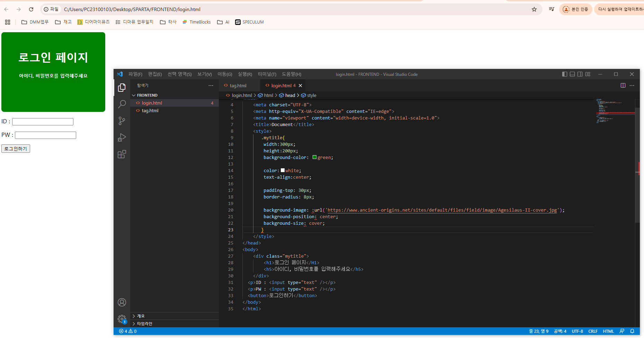This screenshot has width=644, height=338.
Task: Open the 선택 영역(S) menu
Action: tap(179, 74)
